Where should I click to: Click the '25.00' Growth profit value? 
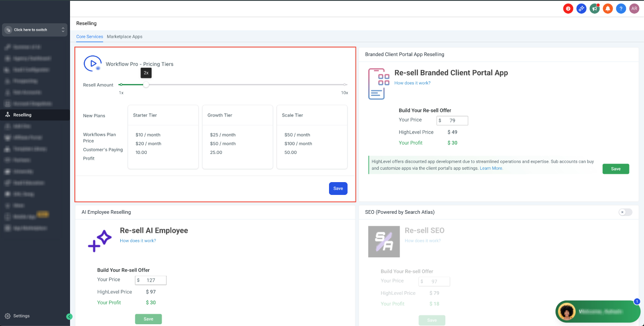point(216,152)
